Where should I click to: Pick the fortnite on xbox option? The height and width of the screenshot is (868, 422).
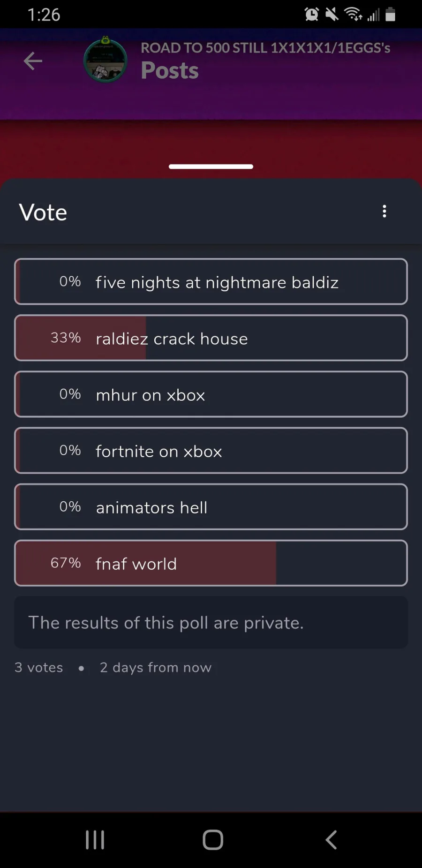pos(211,451)
